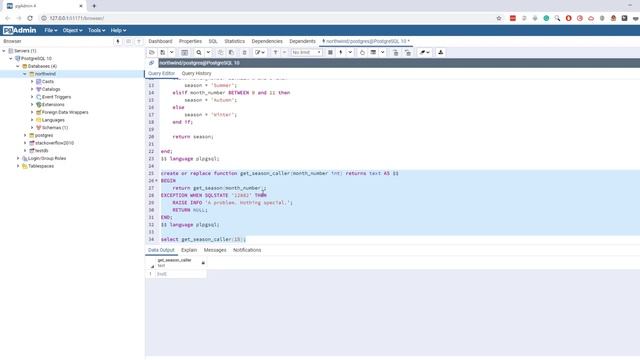The image size is (640, 360).
Task: Click the Copy toolbar icon
Action: (220, 53)
